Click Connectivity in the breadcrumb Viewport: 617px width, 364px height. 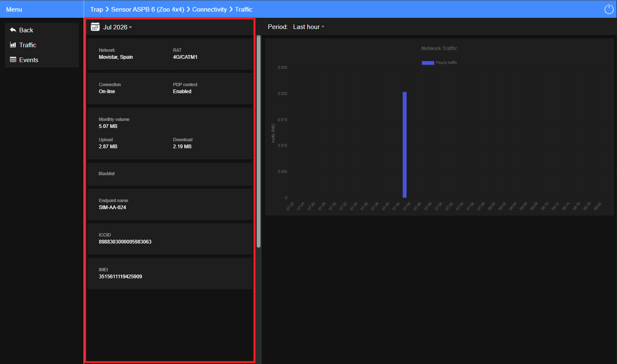pos(210,9)
